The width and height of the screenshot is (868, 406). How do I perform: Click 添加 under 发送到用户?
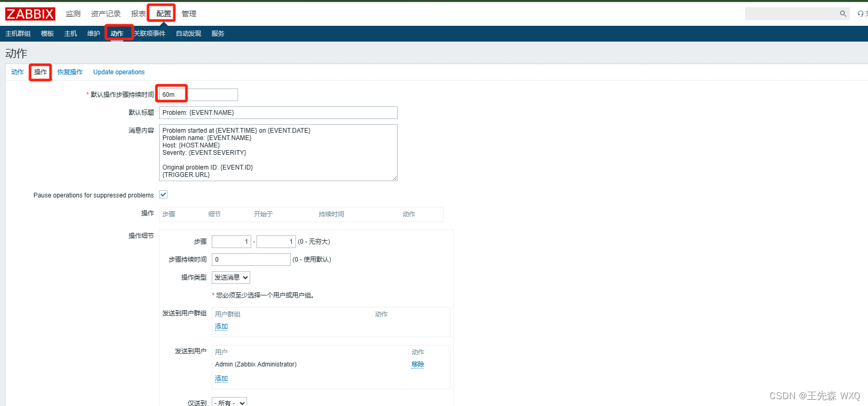[221, 379]
